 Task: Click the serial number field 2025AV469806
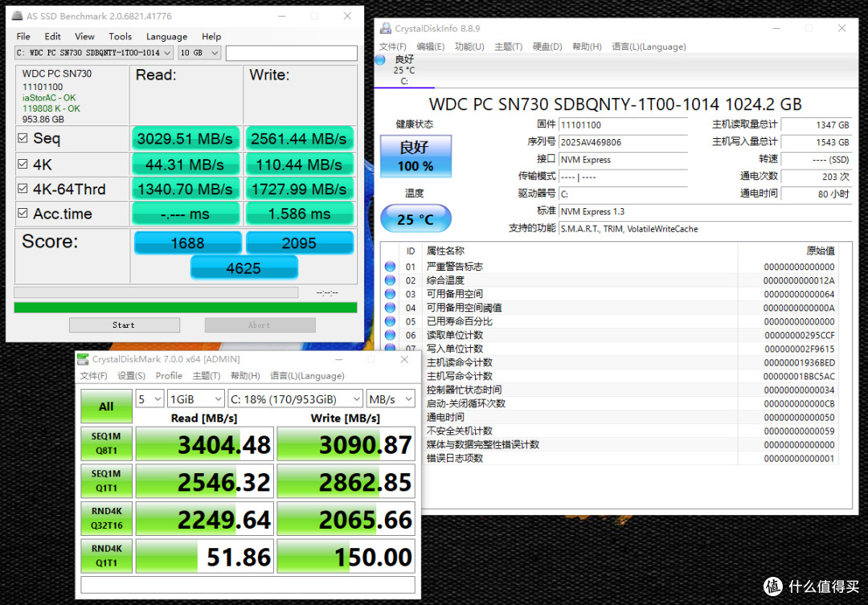pyautogui.click(x=624, y=142)
